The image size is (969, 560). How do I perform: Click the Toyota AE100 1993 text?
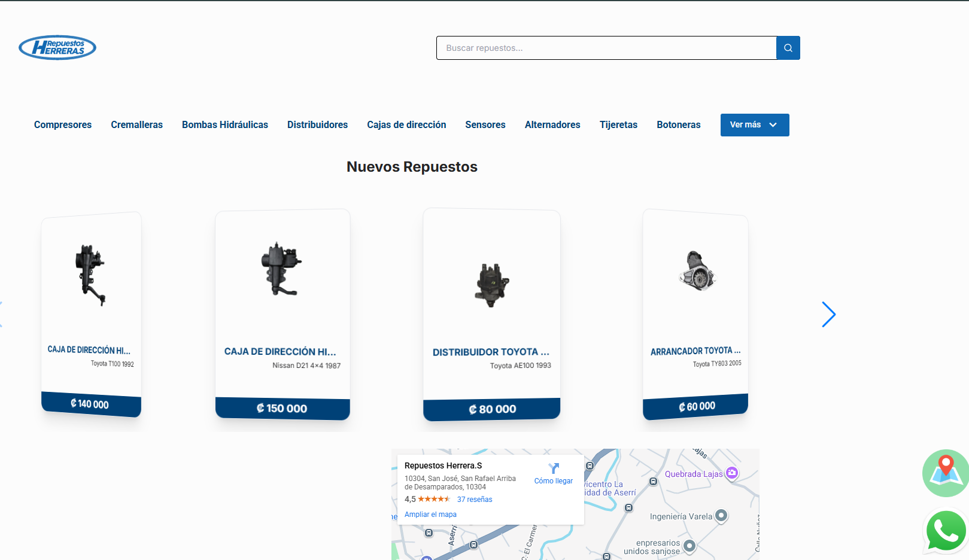point(521,366)
